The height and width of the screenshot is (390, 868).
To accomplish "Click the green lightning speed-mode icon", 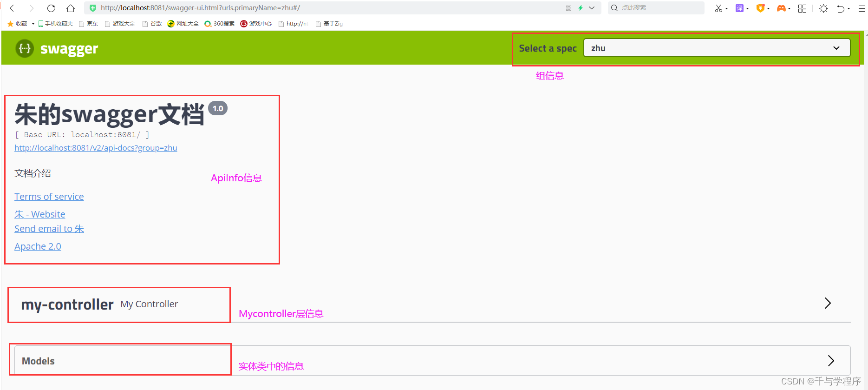I will click(581, 8).
